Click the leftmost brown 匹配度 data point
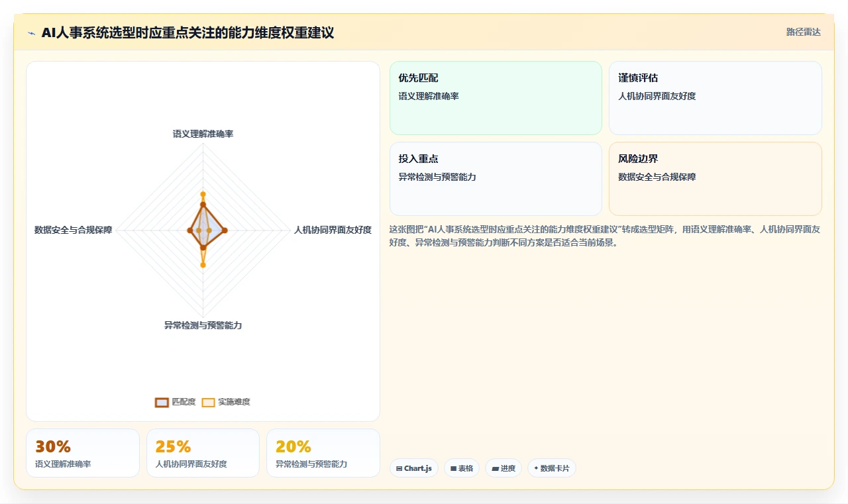The image size is (848, 504). [189, 230]
